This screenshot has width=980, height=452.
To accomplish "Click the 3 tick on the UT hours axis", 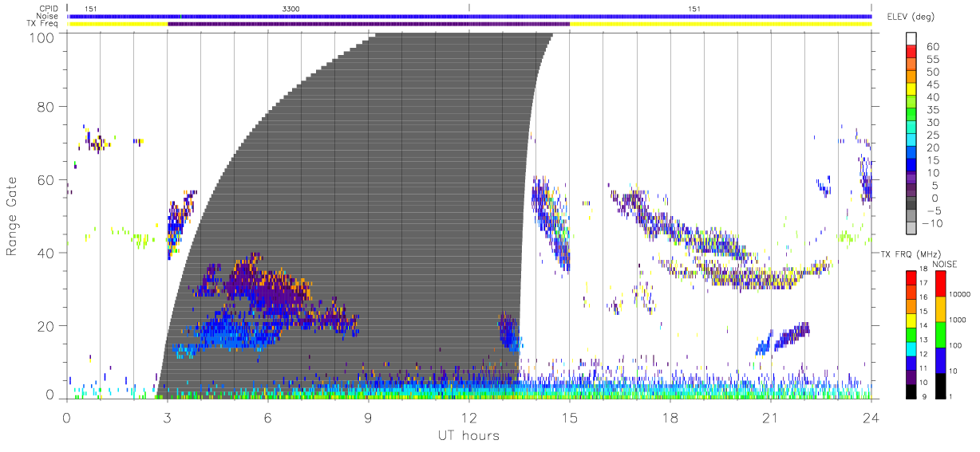I will tap(168, 418).
